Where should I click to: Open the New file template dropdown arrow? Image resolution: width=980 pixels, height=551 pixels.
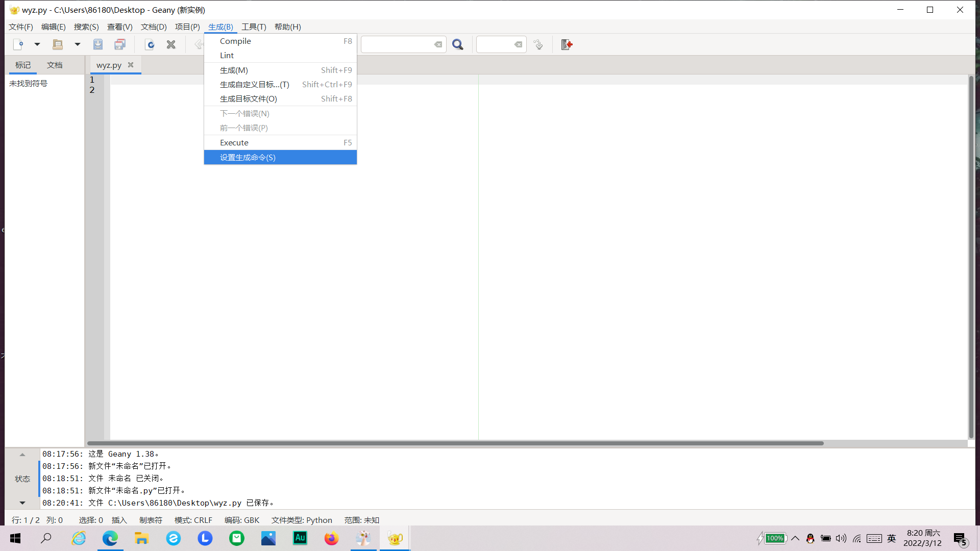37,44
